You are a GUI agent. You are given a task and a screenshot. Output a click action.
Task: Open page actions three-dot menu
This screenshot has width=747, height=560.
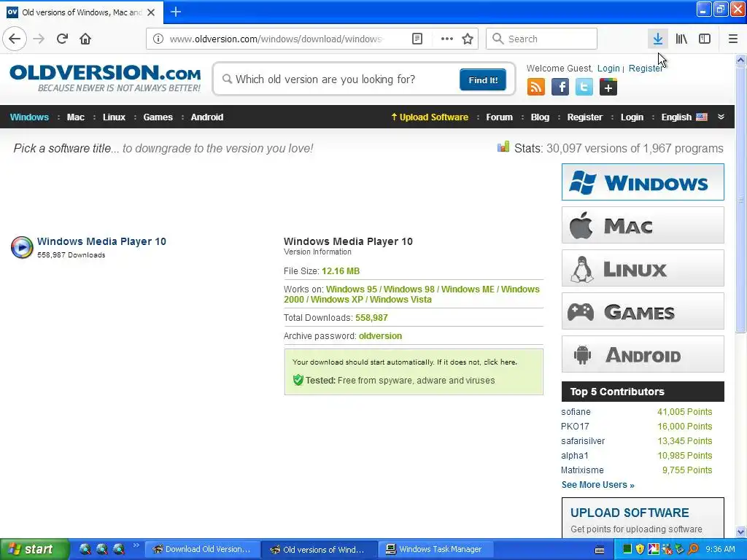[x=447, y=39]
